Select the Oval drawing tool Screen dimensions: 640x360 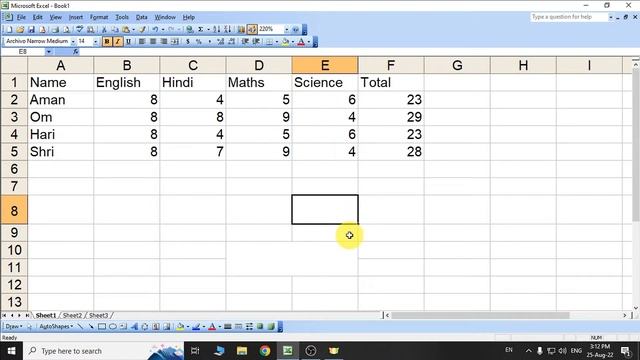tap(113, 327)
